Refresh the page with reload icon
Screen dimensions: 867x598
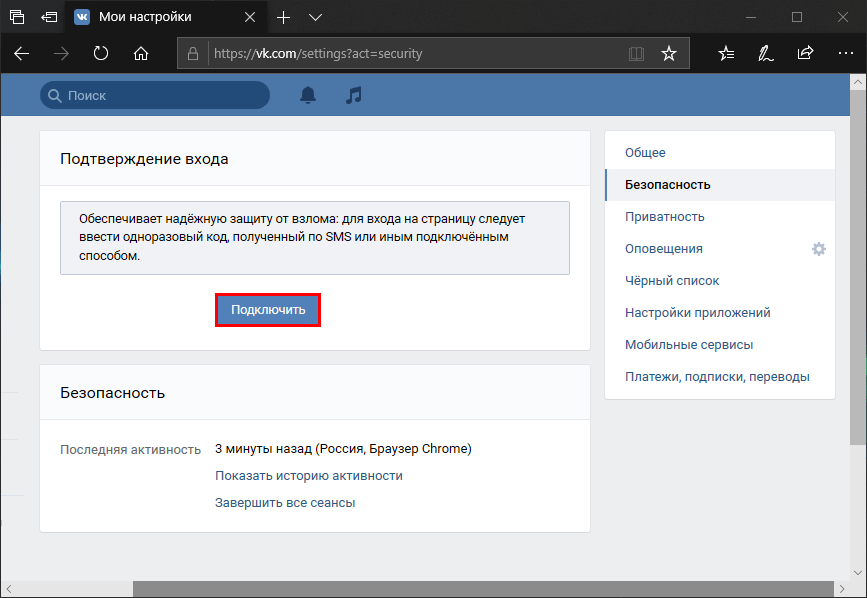click(101, 54)
